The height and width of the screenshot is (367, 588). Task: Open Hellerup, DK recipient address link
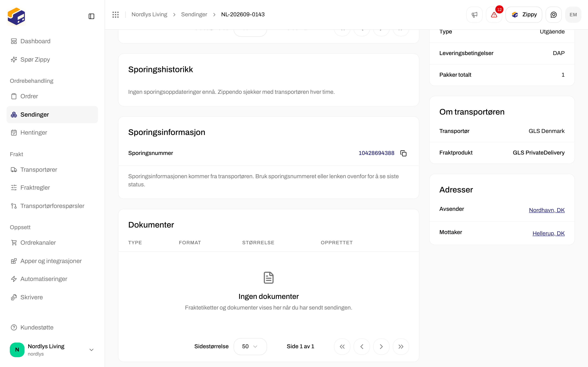click(548, 233)
